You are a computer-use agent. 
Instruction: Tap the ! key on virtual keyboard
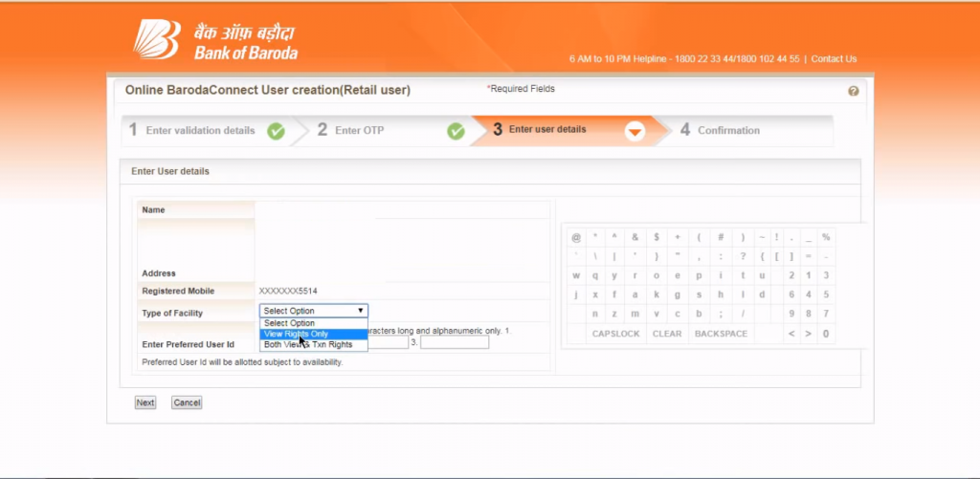click(776, 237)
